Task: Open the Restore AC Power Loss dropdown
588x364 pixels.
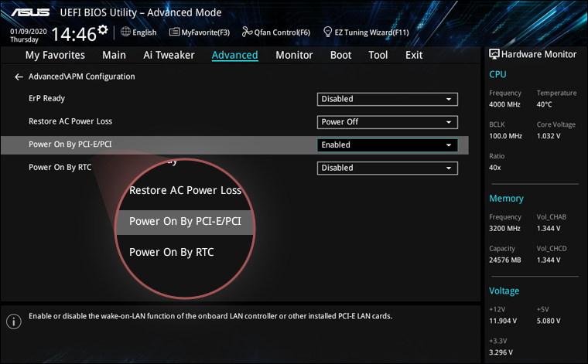Action: point(388,122)
